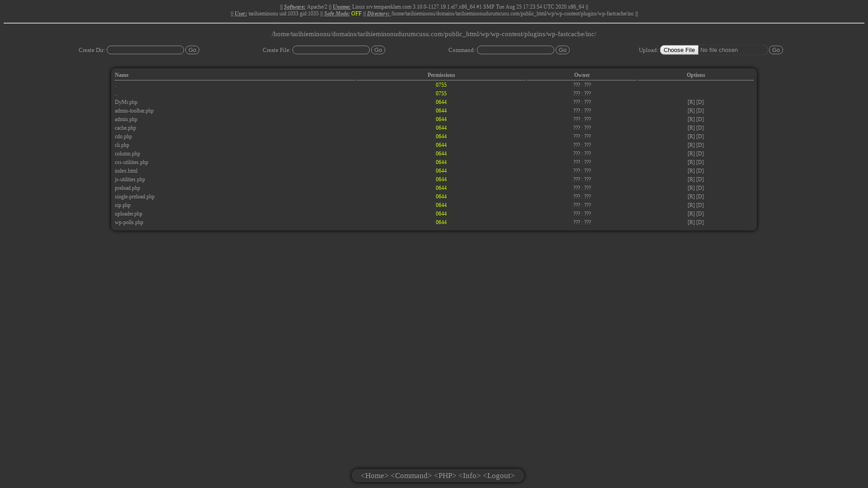Screen dimensions: 868x488
Task: Click [D] option for wp-polls.php
Action: point(700,222)
